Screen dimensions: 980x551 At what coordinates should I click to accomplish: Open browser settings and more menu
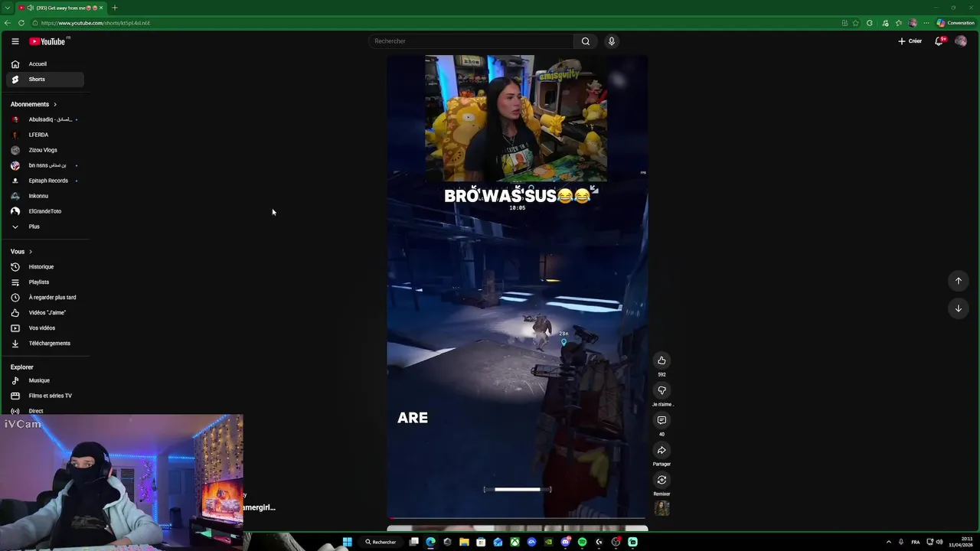[926, 23]
